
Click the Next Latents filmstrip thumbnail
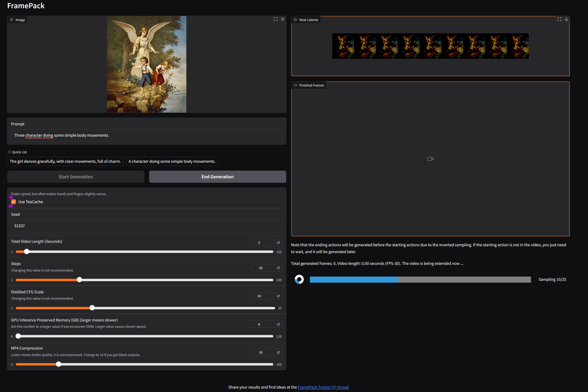click(x=430, y=46)
